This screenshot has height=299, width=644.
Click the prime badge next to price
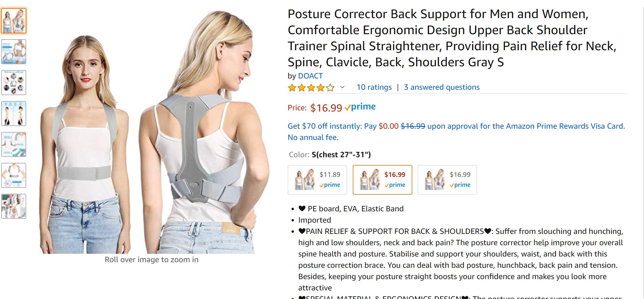click(x=360, y=107)
